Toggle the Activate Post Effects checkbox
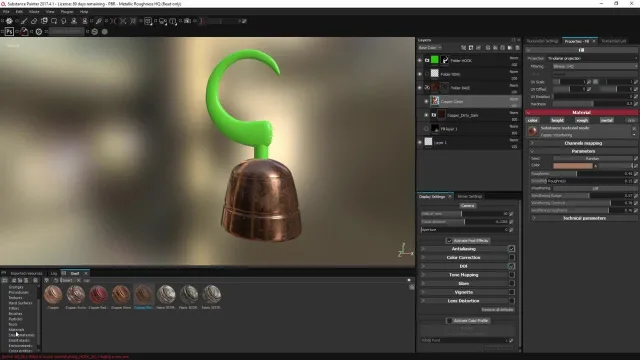The image size is (640, 360). [x=449, y=240]
